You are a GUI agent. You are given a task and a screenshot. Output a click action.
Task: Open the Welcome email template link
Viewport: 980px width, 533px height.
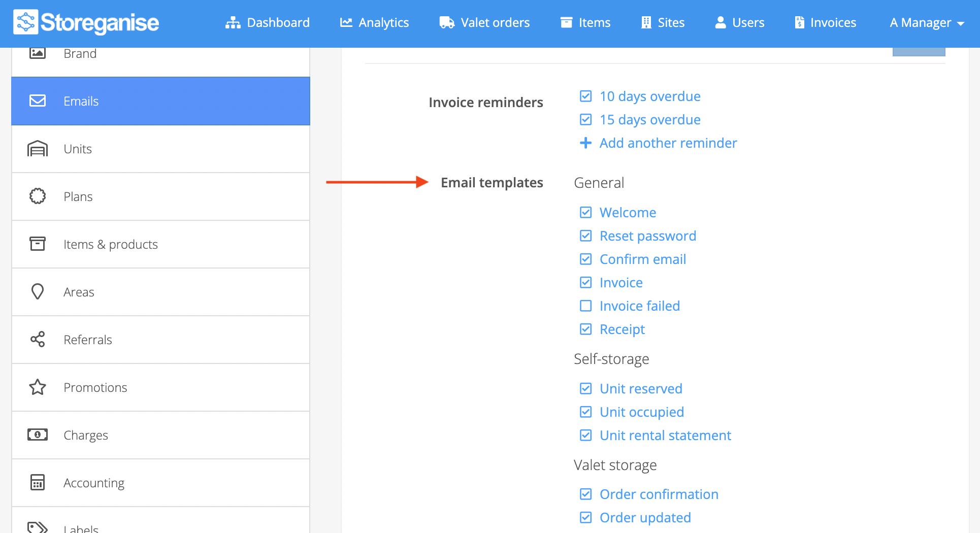point(628,213)
